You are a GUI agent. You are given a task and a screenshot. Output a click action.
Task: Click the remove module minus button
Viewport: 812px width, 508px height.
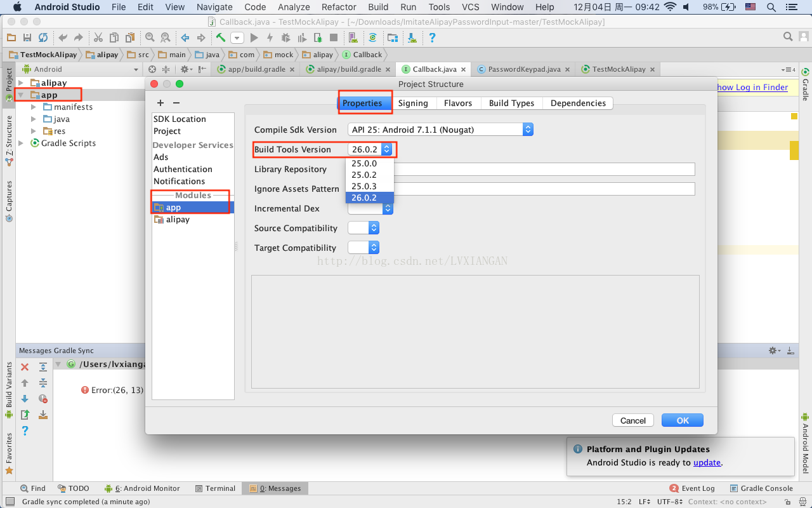[x=176, y=103]
